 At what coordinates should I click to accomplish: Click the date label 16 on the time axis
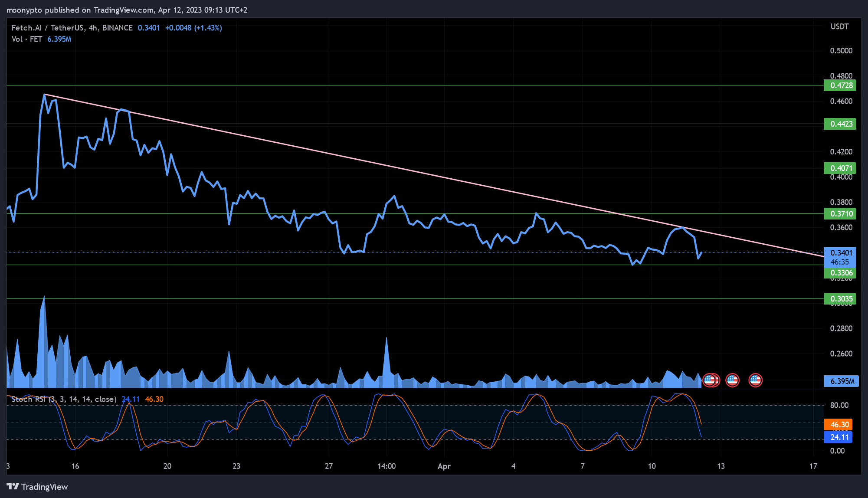tap(75, 466)
